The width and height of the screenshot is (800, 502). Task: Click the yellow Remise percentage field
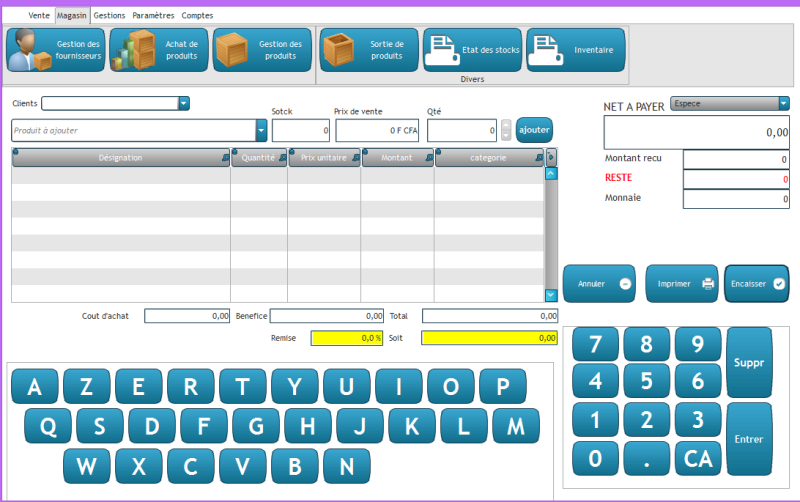[x=347, y=338]
